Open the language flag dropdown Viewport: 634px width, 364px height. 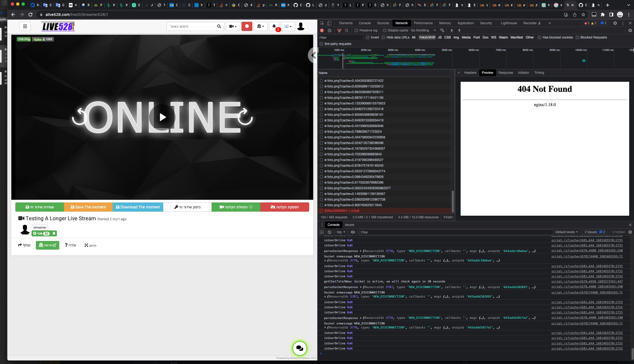click(288, 26)
